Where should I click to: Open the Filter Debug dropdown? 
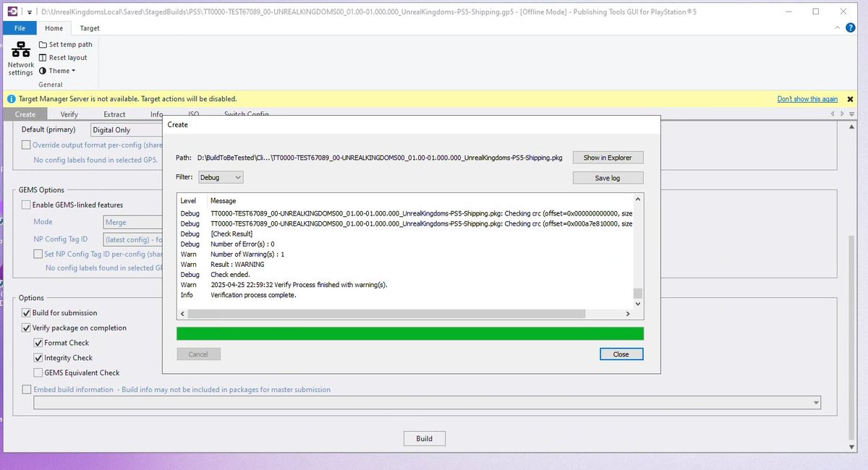[220, 177]
